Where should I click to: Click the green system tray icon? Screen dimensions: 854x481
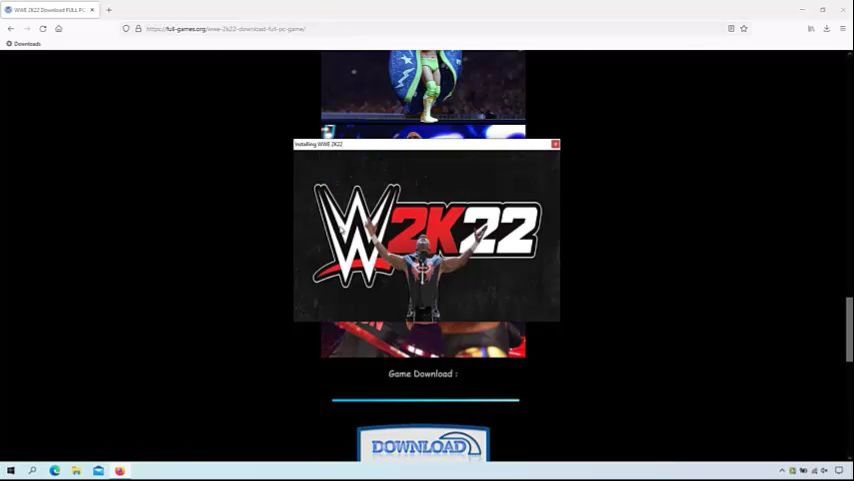tap(792, 471)
